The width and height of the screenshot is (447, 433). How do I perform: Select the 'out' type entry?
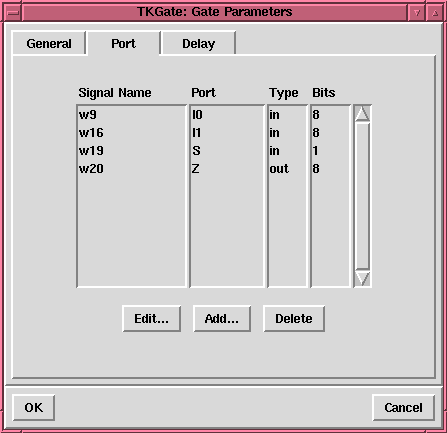pos(279,169)
